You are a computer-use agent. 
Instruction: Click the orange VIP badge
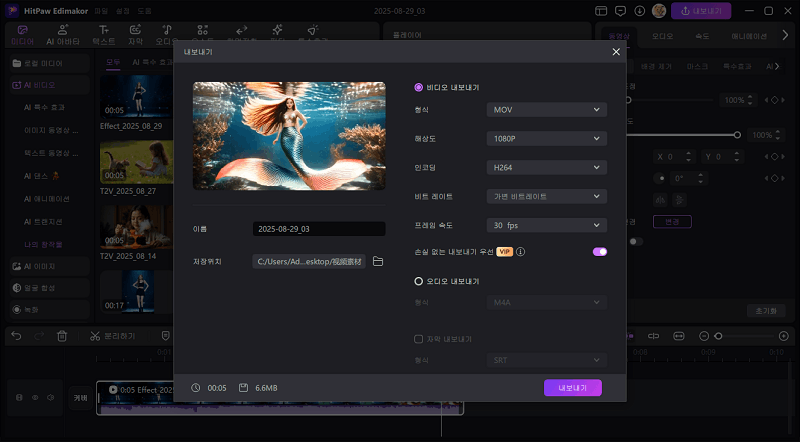pyautogui.click(x=505, y=252)
